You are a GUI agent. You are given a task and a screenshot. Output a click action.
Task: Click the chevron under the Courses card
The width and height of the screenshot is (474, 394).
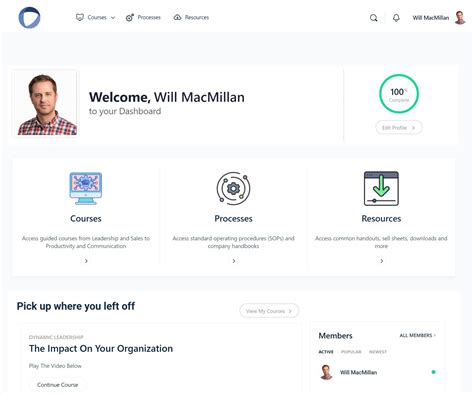click(x=86, y=261)
